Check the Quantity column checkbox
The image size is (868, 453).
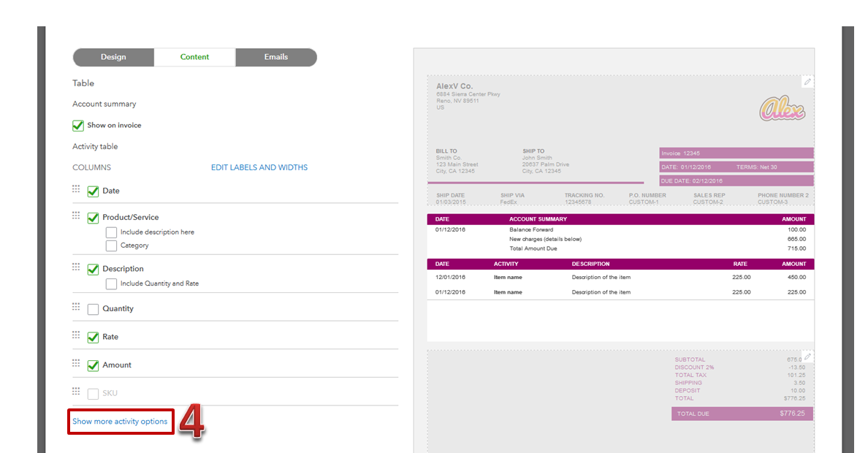pyautogui.click(x=93, y=308)
